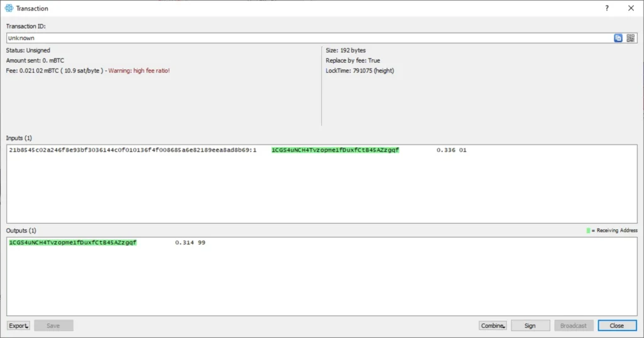The height and width of the screenshot is (338, 644).
Task: Select the highlighted input address 1CGS4uNCH4...
Action: (335, 150)
